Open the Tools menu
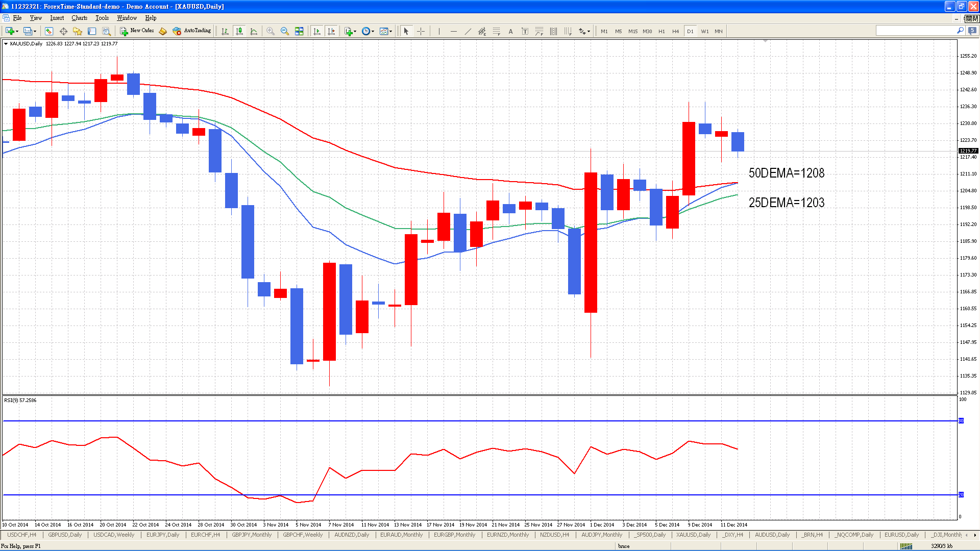This screenshot has width=980, height=551. pos(102,18)
